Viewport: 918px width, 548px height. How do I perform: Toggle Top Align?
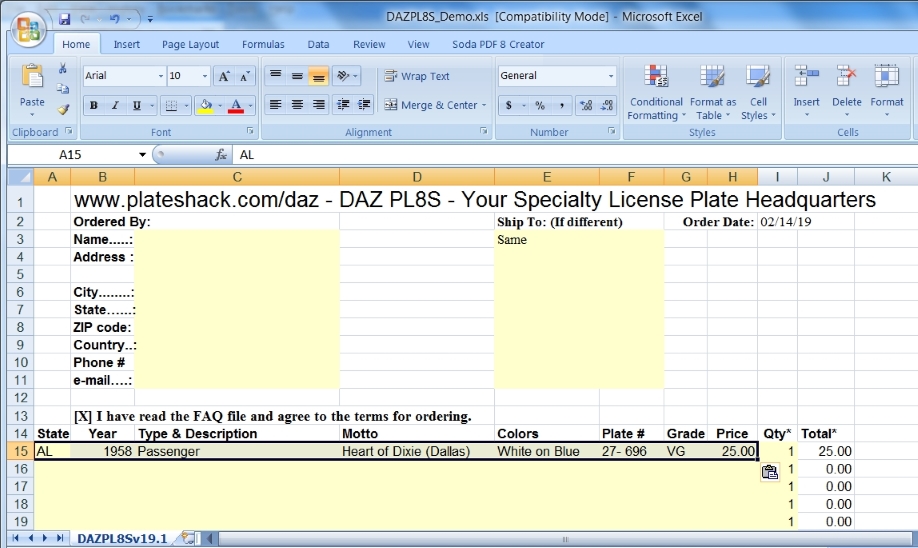[275, 76]
